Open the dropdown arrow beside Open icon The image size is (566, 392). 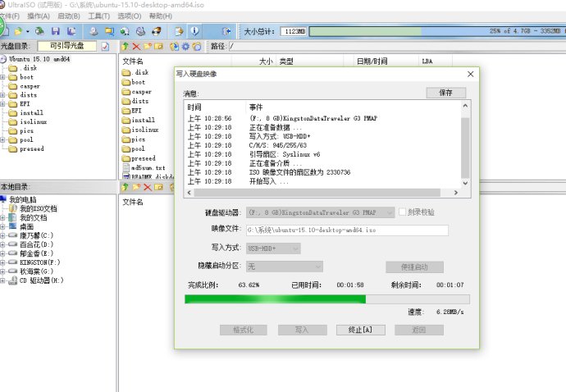coord(27,32)
